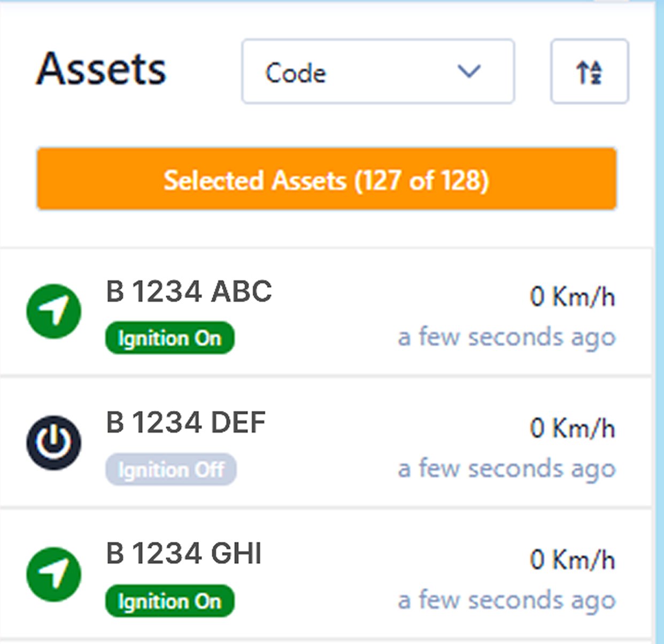
Task: Click 0 Km/h speed of B 1234 GHI
Action: 572,560
